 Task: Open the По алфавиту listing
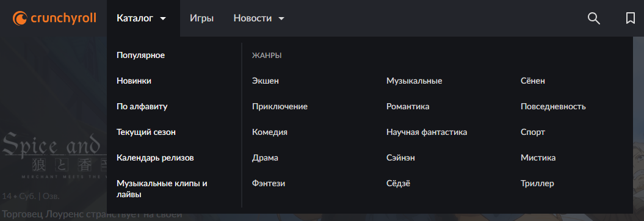(142, 107)
